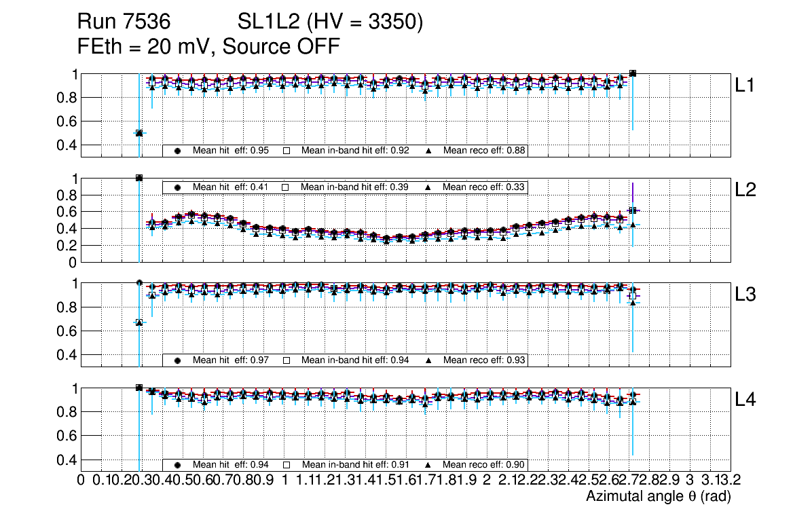Click the filled circle legend marker in L4 panel
Screen dimensions: 812x524
178,465
